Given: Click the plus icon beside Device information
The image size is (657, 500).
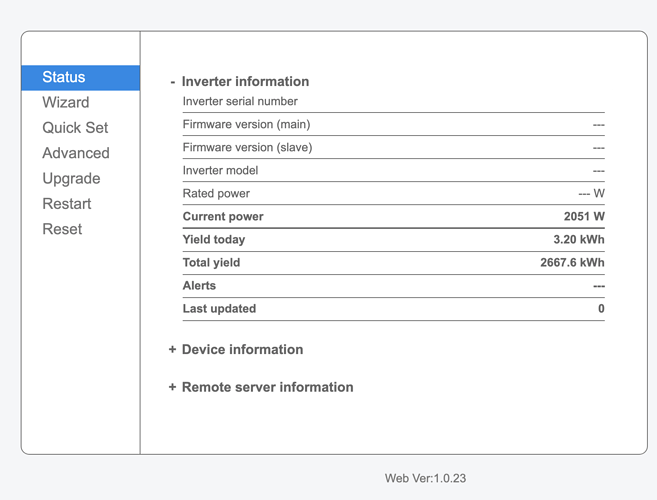Looking at the screenshot, I should (173, 350).
